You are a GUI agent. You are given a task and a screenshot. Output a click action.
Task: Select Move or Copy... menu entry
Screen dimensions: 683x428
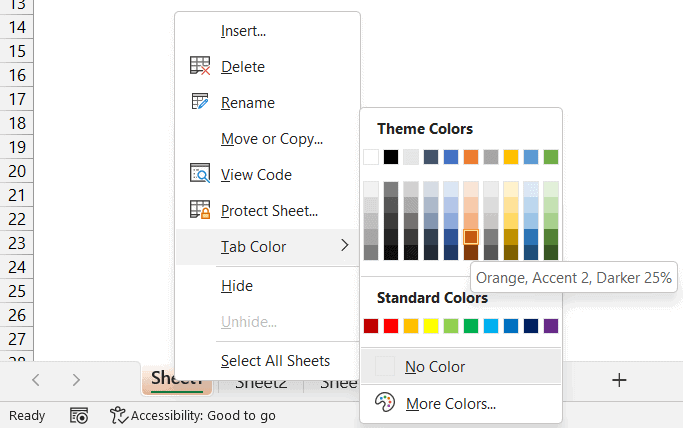click(x=271, y=139)
